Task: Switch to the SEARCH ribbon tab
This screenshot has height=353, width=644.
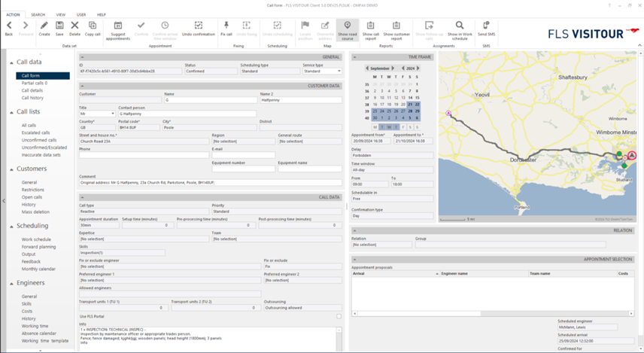Action: (38, 14)
